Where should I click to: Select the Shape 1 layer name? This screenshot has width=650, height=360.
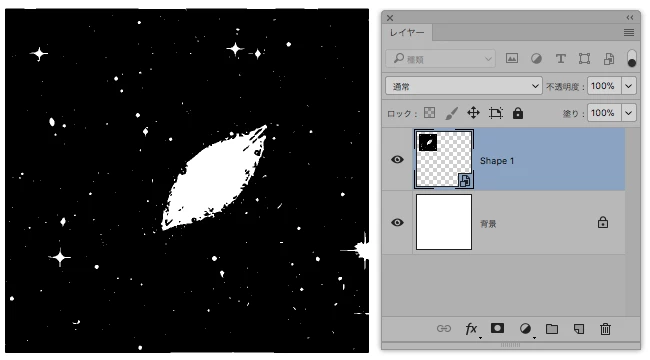click(x=497, y=161)
